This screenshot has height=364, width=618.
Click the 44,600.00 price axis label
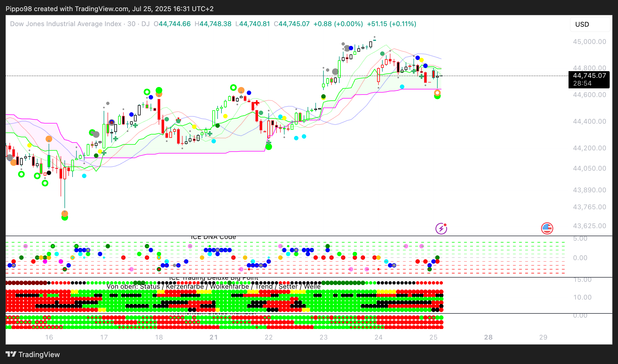point(589,95)
